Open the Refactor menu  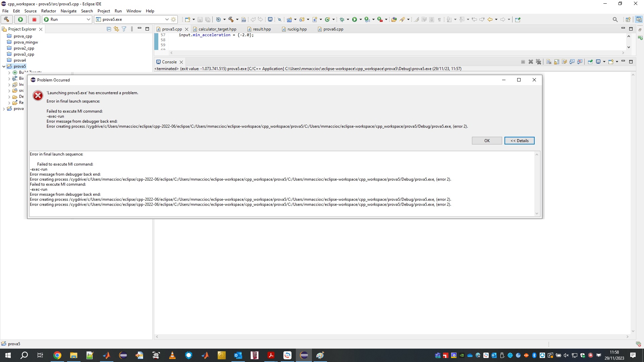pos(49,11)
